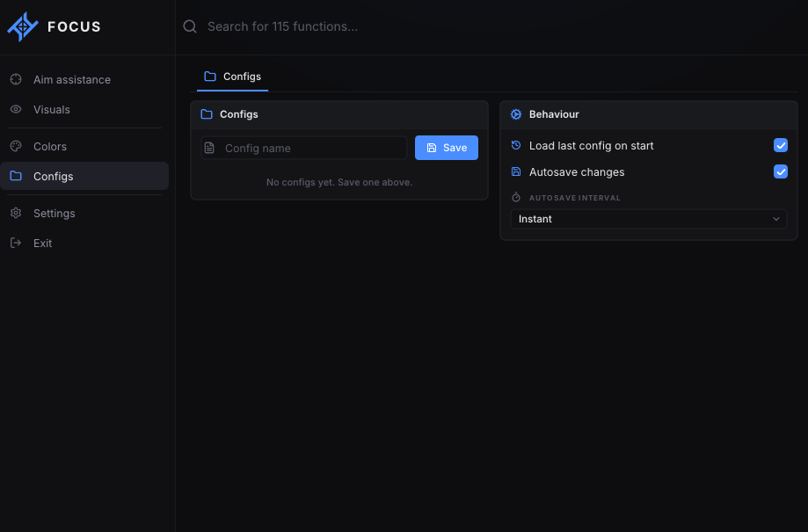
Task: Click the Colors palette icon
Action: (16, 146)
